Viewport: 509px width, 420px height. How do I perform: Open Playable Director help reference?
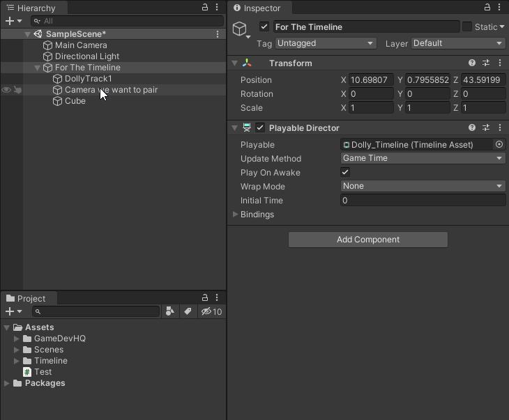click(472, 127)
